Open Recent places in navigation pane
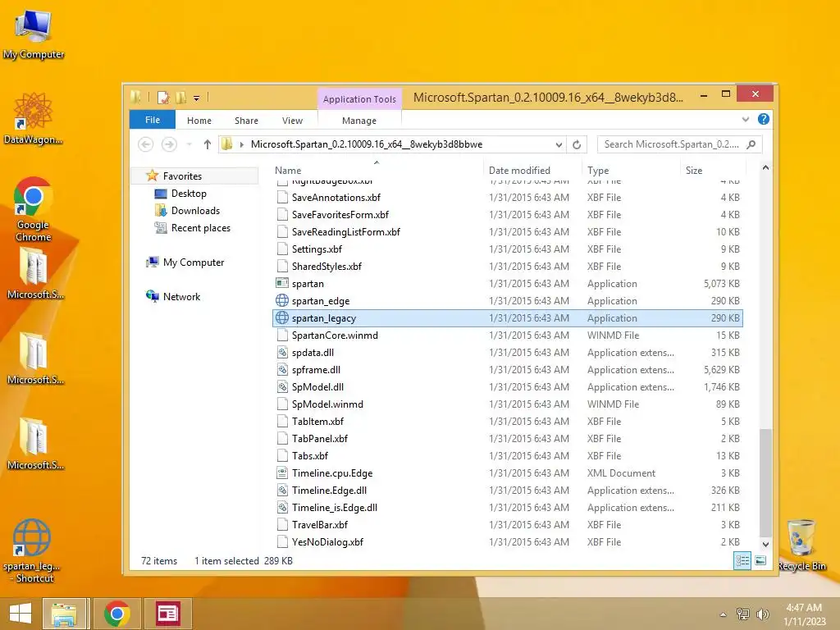This screenshot has width=840, height=630. coord(200,228)
